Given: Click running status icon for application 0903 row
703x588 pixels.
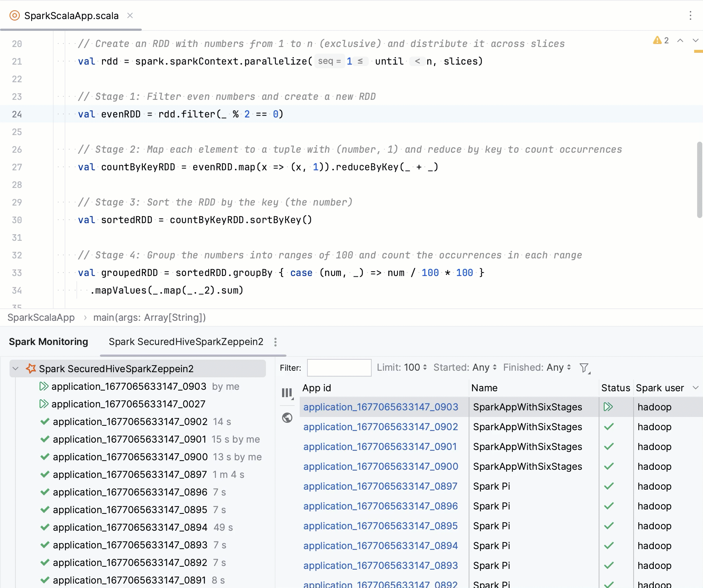Looking at the screenshot, I should (x=608, y=407).
